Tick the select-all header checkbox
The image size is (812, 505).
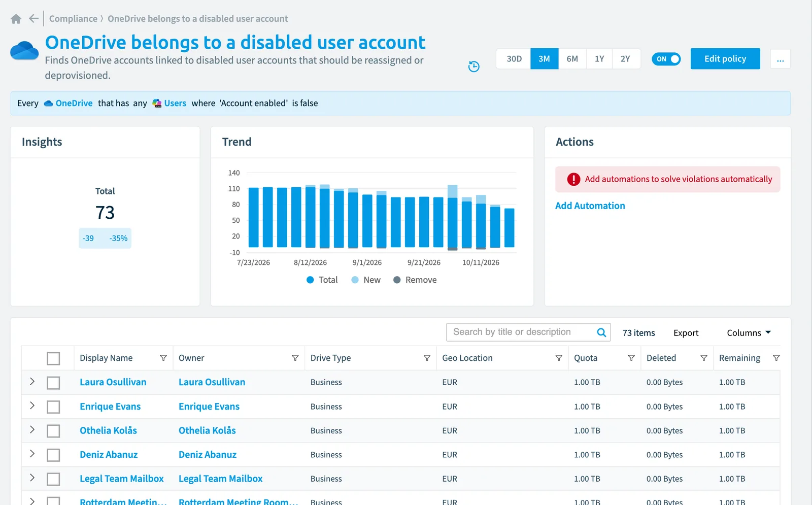[x=53, y=358]
